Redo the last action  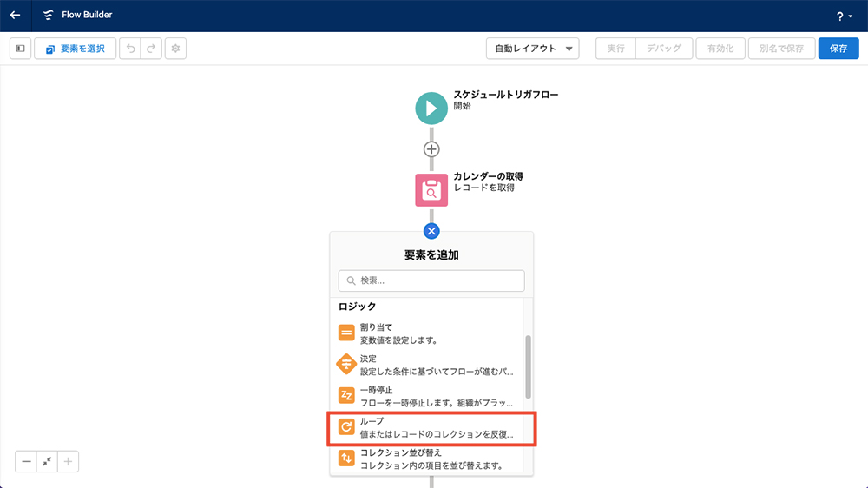(151, 49)
